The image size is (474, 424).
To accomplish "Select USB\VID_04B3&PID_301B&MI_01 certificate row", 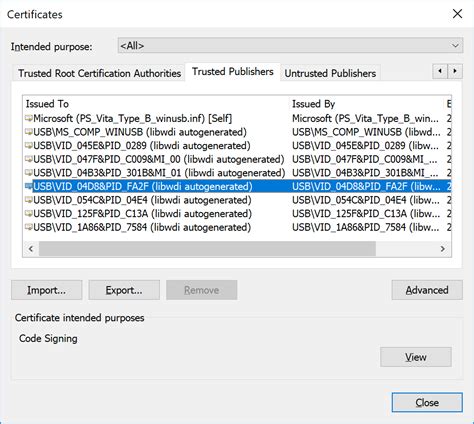I will (237, 173).
